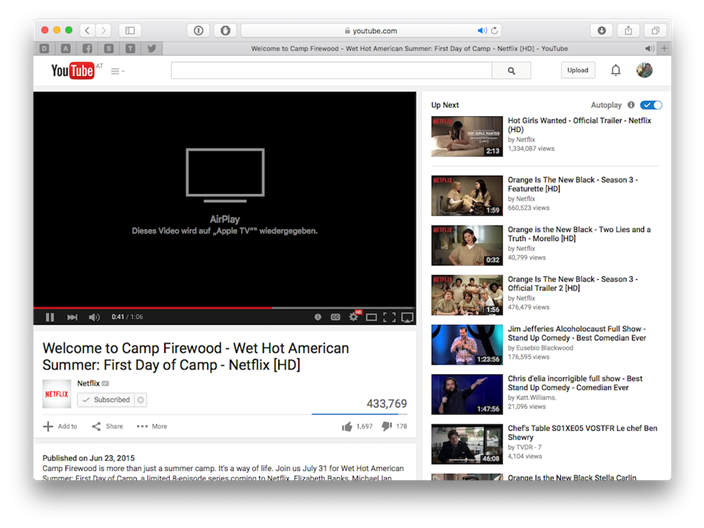Click the search magnifier button

(511, 70)
